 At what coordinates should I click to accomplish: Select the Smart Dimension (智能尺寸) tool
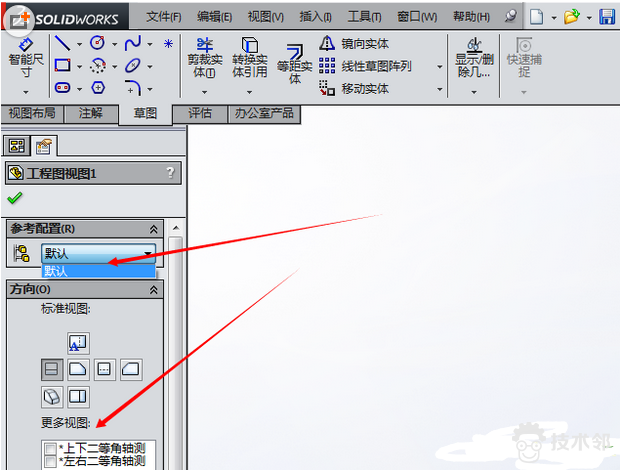[x=24, y=60]
